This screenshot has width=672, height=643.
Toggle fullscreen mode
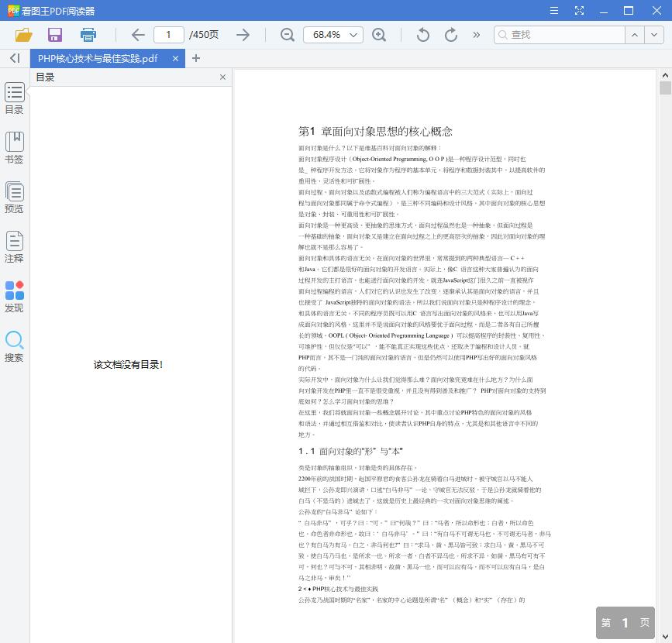tap(579, 10)
